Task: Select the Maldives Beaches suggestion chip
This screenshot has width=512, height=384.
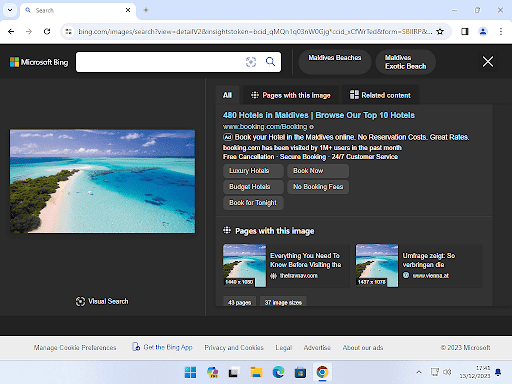Action: [335, 62]
